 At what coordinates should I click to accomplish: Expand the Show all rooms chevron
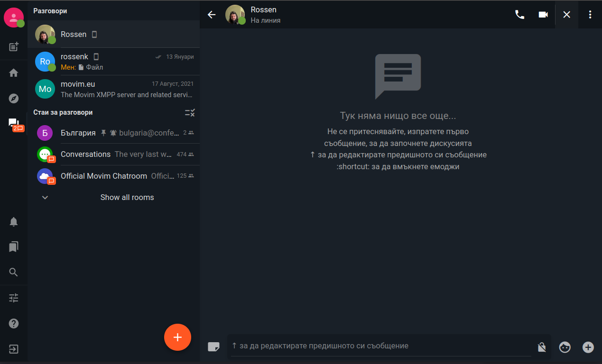coord(45,198)
